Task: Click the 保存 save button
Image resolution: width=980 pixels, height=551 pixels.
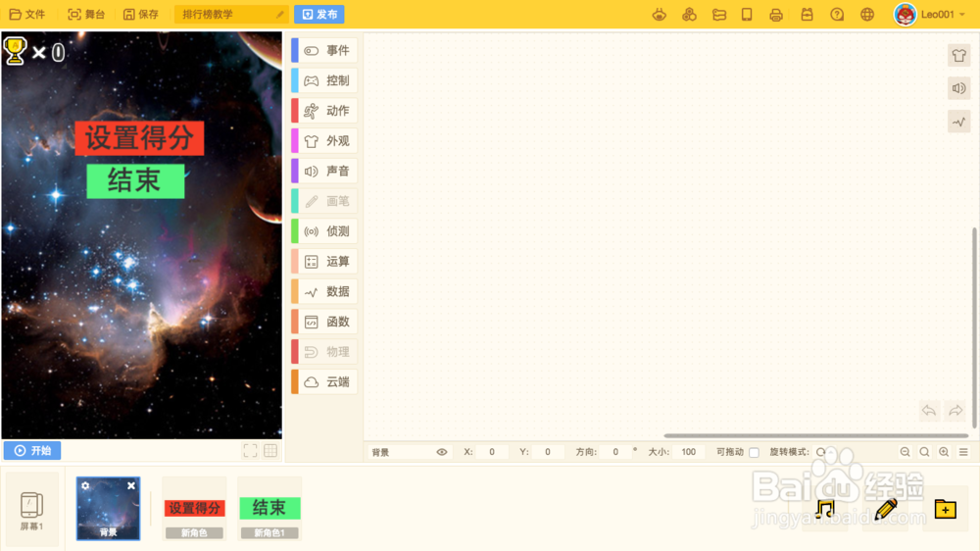Action: click(141, 14)
